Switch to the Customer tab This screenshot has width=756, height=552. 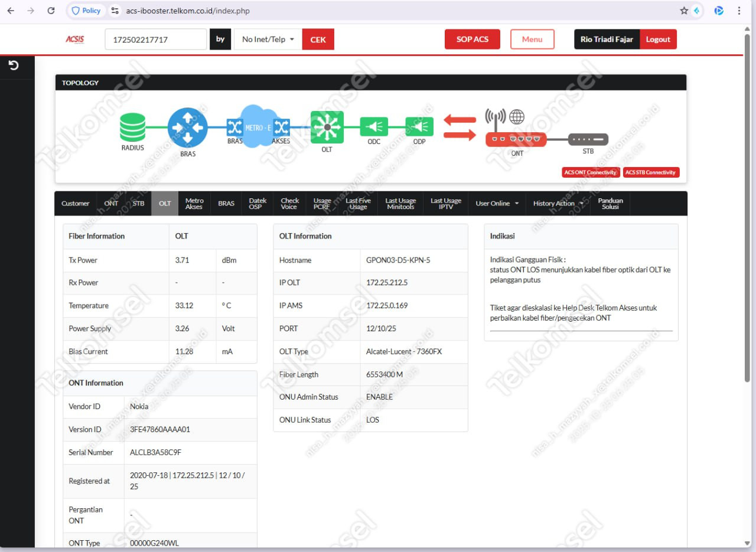pyautogui.click(x=76, y=204)
